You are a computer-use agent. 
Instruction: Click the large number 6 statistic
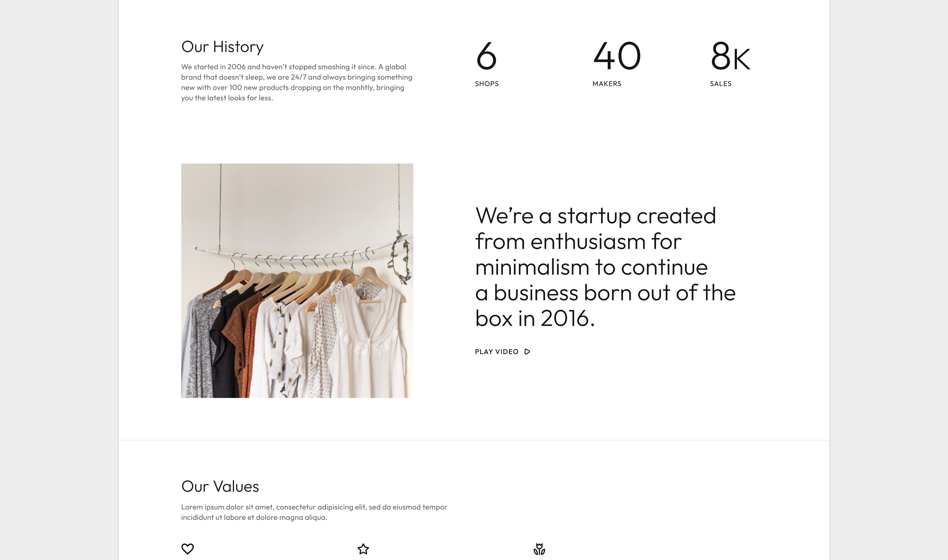486,56
